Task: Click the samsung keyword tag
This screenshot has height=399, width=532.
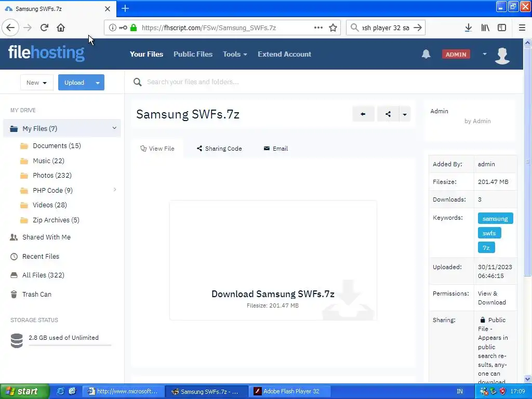Action: coord(495,219)
